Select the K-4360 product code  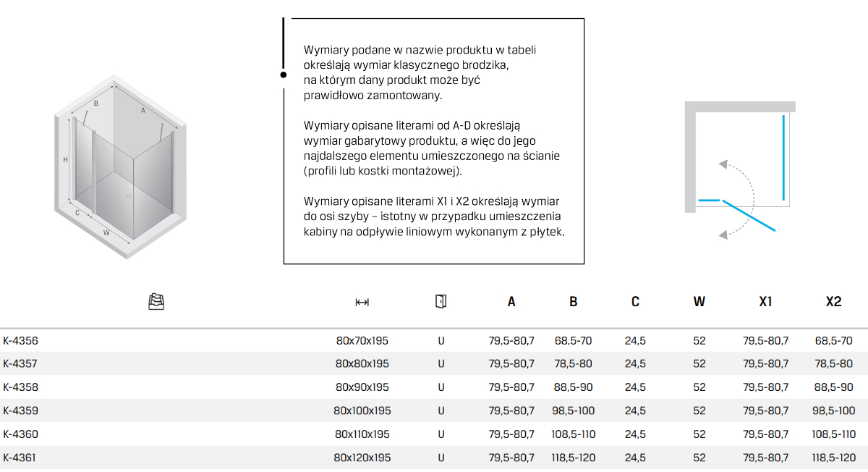pos(20,434)
